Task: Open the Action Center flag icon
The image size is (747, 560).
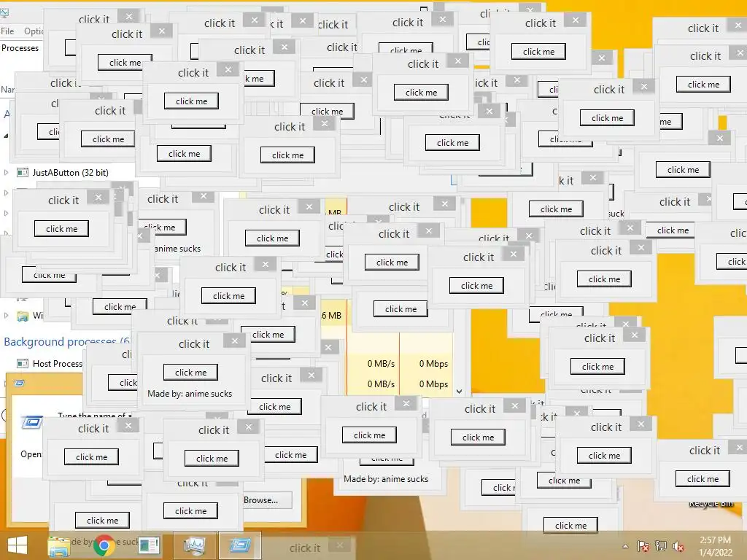Action: [643, 546]
